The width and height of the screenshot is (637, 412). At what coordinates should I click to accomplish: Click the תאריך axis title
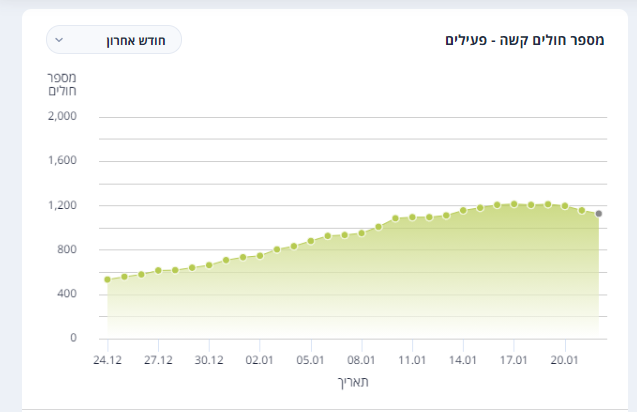[353, 382]
